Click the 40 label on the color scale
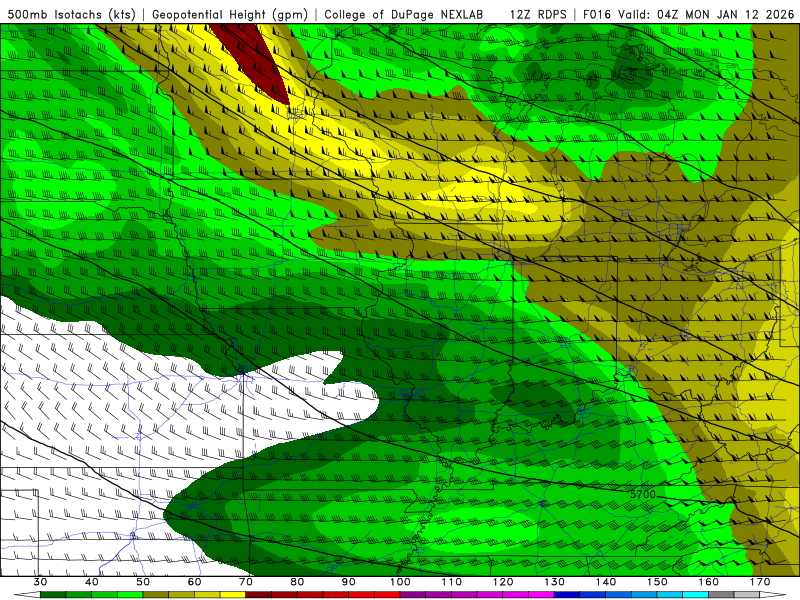Screen dimensions: 800x600 (x=92, y=582)
